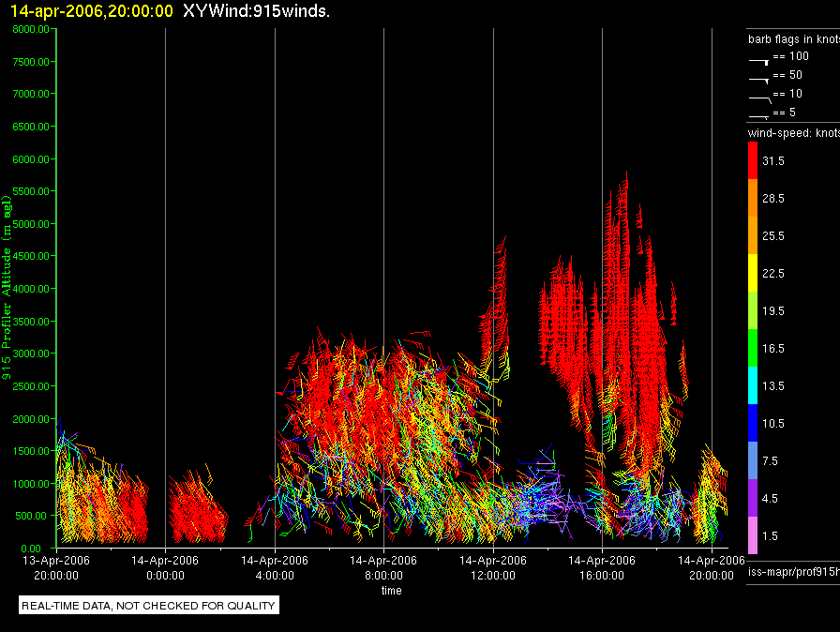Screen dimensions: 840x632
Task: Click the 5500.00 altitude tick label
Action: pyautogui.click(x=31, y=191)
